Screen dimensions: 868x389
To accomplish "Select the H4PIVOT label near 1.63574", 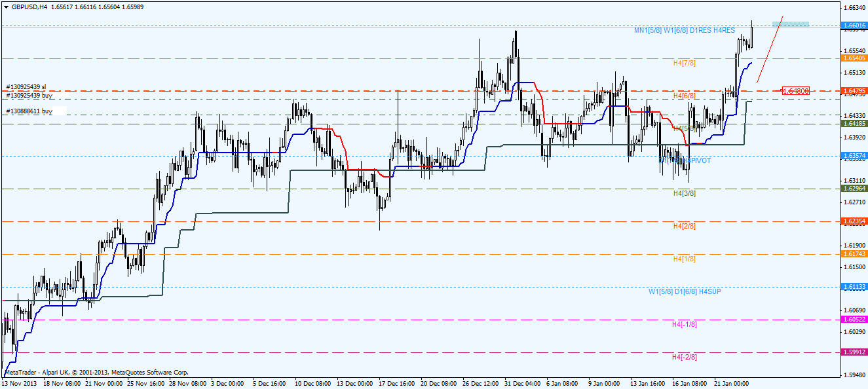I will [685, 160].
